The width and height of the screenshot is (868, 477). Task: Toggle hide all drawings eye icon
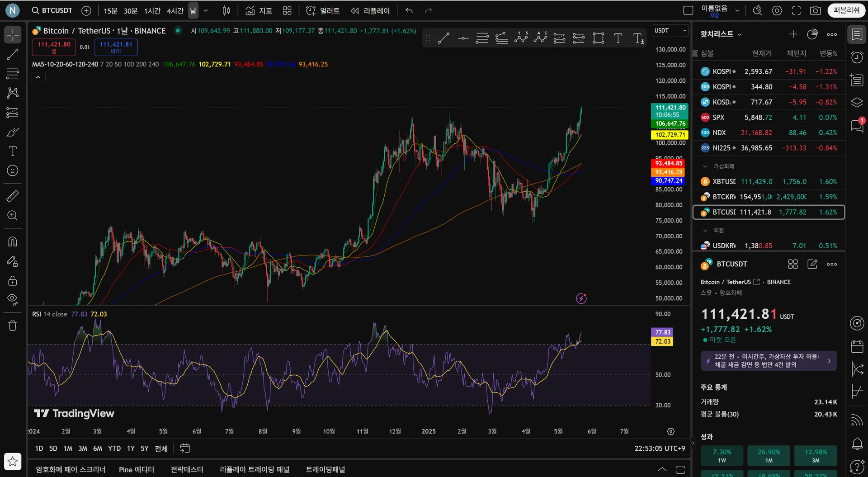pos(13,299)
